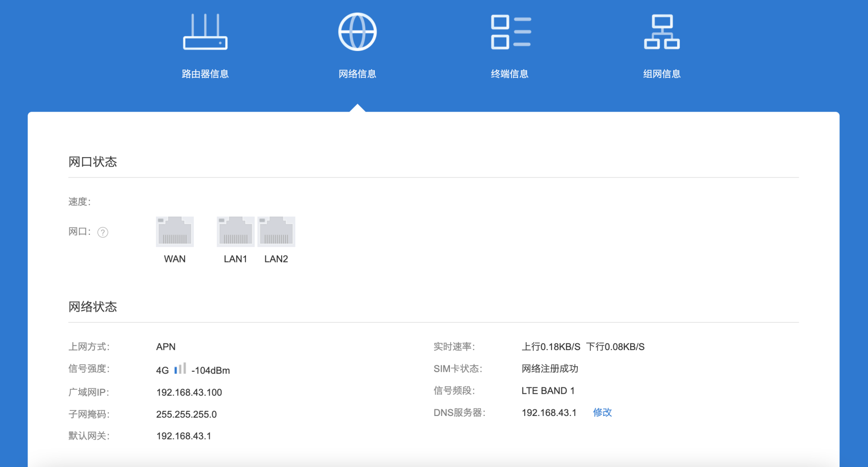
Task: Select the WAN ethernet port icon
Action: [x=175, y=232]
